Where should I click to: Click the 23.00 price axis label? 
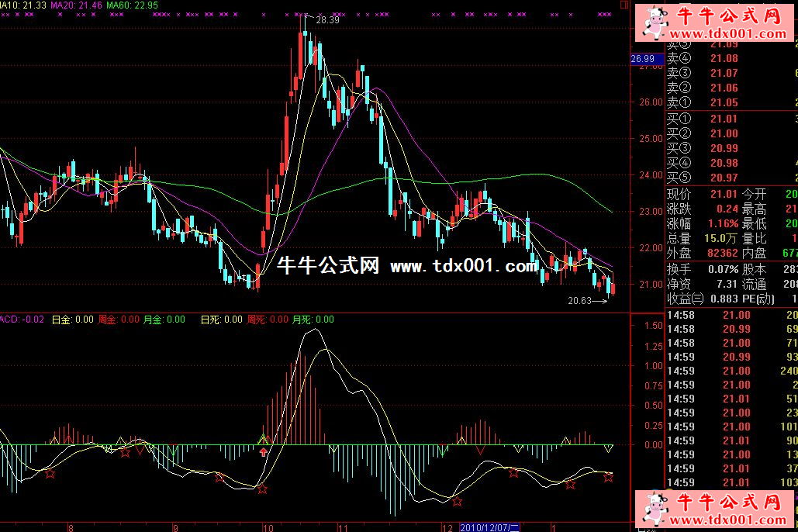651,212
